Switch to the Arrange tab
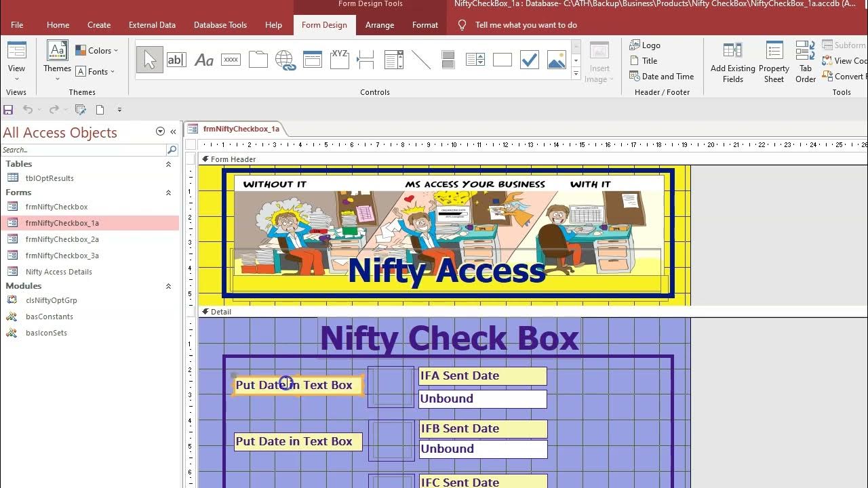 point(380,25)
